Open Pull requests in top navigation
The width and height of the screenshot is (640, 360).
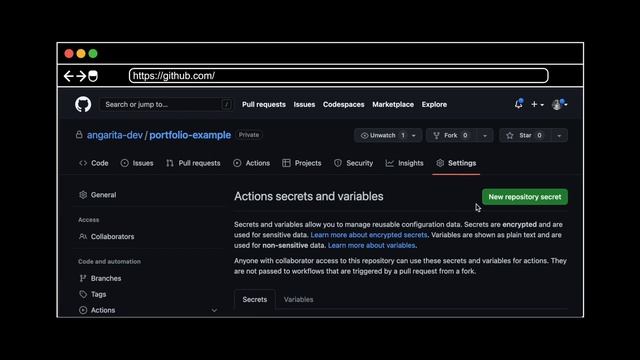click(x=264, y=104)
